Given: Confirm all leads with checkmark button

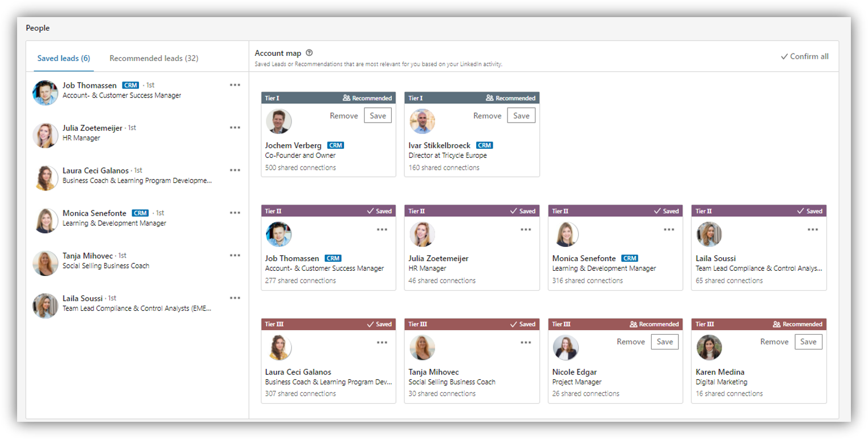Looking at the screenshot, I should (804, 56).
